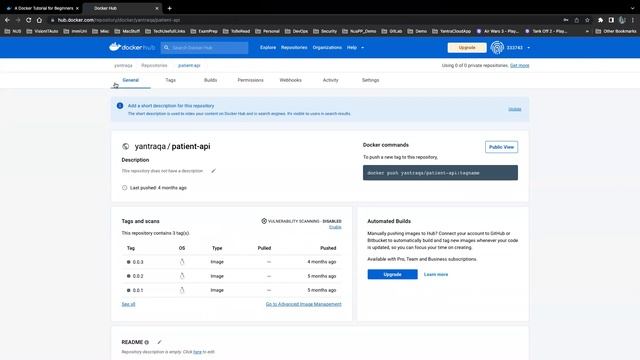Click tag 0.0.1 in tags table
The width and height of the screenshot is (640, 360).
138,290
